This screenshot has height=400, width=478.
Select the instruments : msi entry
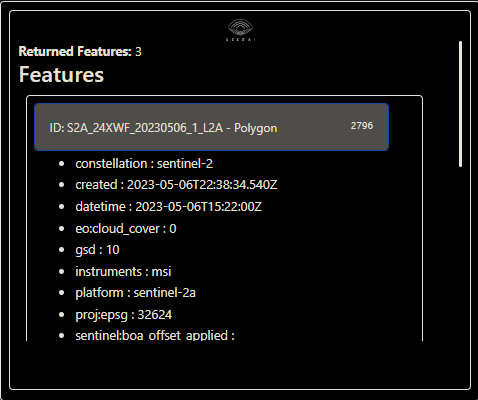123,271
